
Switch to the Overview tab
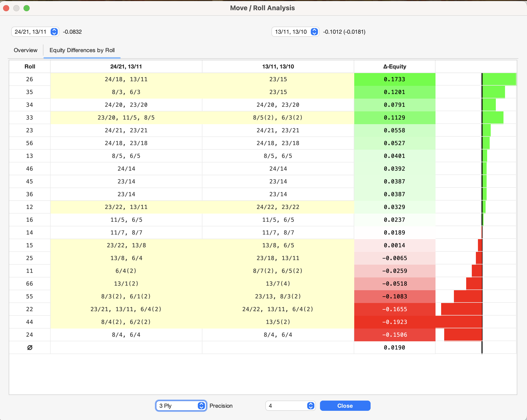click(x=26, y=50)
